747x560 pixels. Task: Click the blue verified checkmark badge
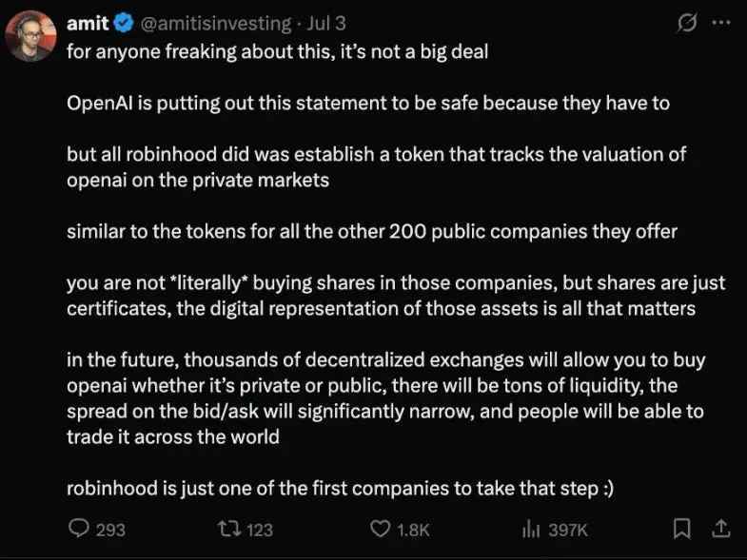pos(124,24)
